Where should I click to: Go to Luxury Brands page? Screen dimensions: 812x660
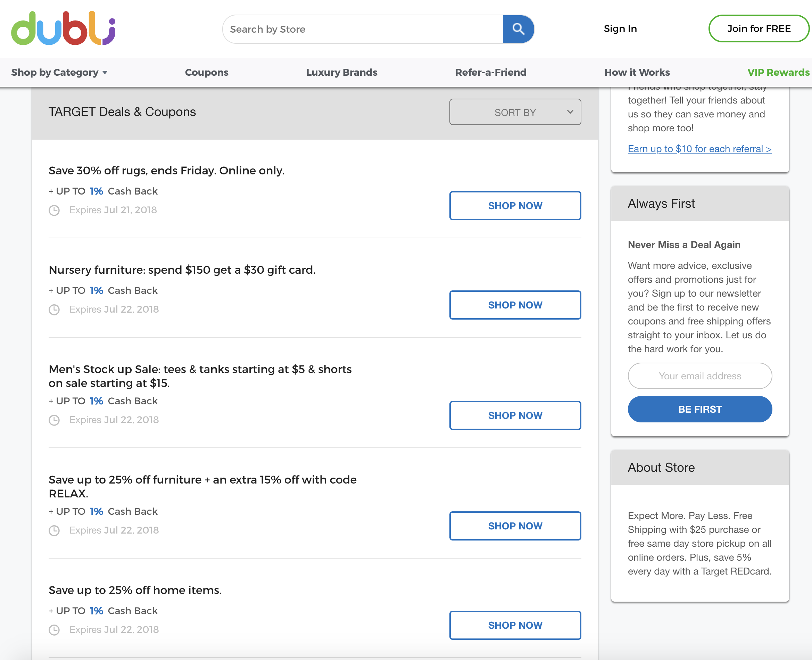(x=341, y=72)
